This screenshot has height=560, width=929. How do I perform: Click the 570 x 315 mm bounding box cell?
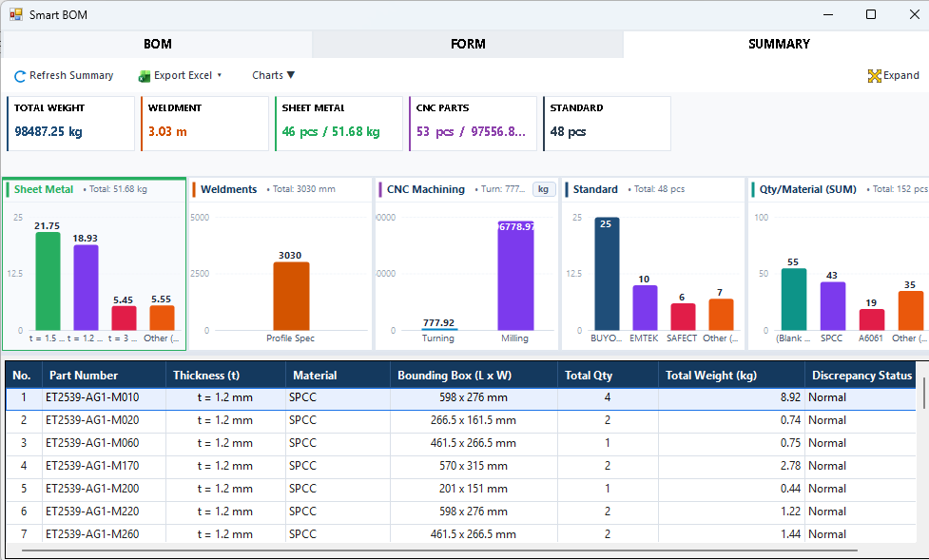(x=474, y=466)
